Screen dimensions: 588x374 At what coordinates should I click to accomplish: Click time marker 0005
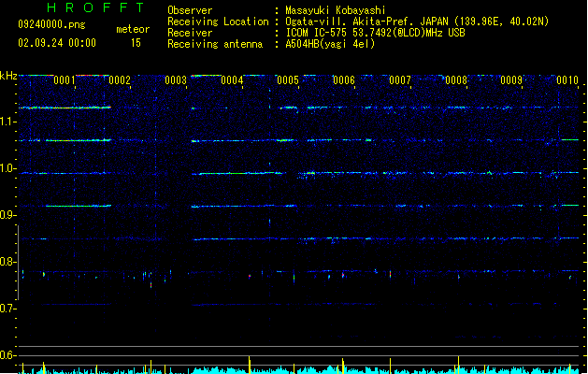pyautogui.click(x=288, y=80)
